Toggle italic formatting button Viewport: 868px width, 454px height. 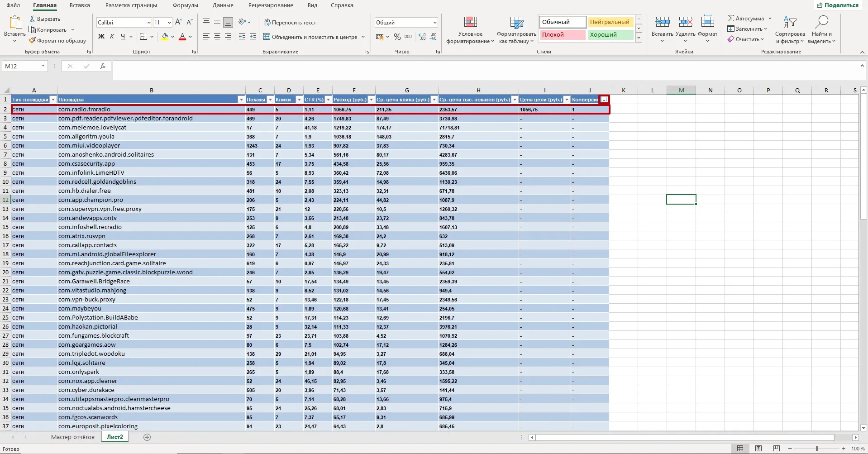[112, 37]
